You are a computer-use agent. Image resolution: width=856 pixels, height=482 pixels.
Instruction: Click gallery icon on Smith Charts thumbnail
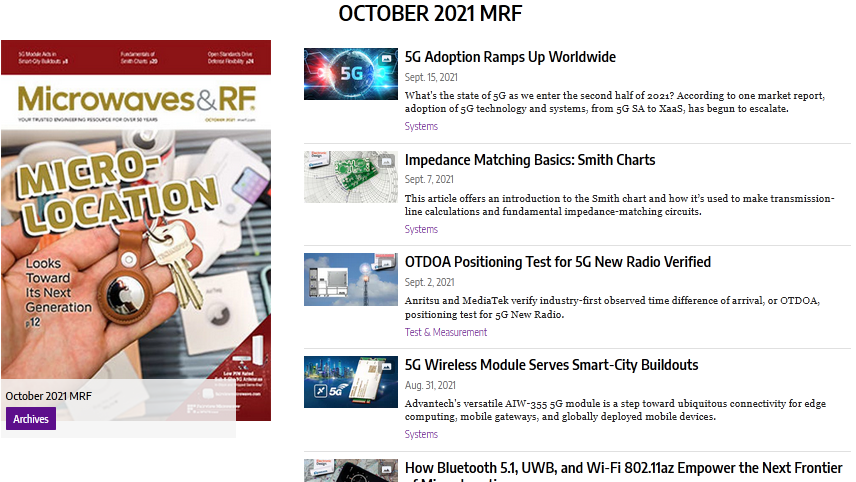[386, 164]
